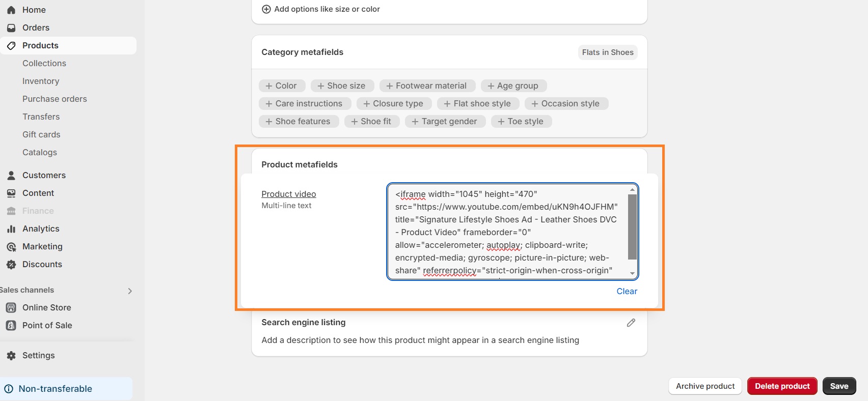Screen dimensions: 868x401
Task: Click the Sales channels section label
Action: [27, 290]
